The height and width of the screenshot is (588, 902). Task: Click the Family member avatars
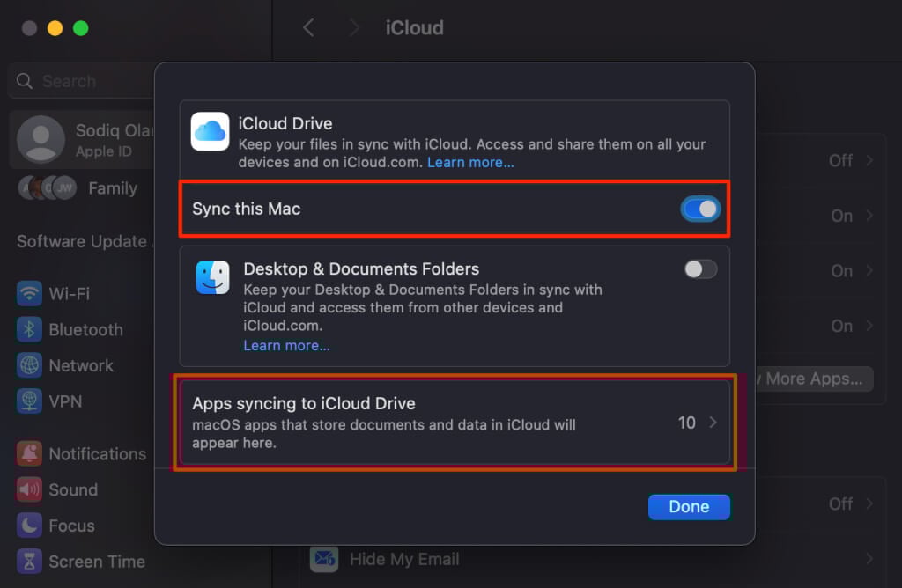48,188
